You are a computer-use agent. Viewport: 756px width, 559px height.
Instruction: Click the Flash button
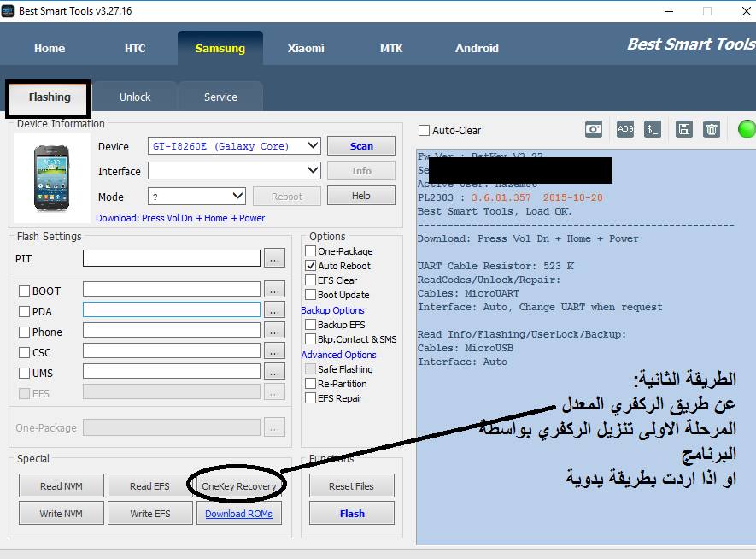351,513
